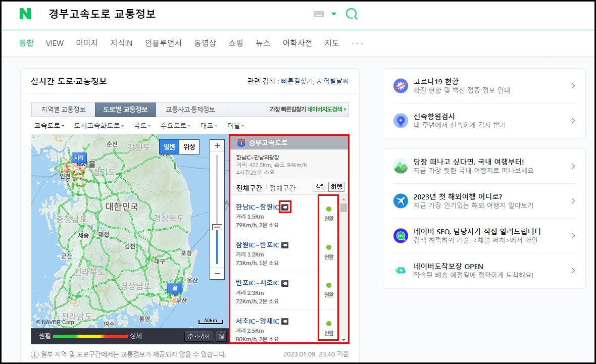The image size is (596, 364).
Task: Switch to the 통합 search tab
Action: coord(27,43)
